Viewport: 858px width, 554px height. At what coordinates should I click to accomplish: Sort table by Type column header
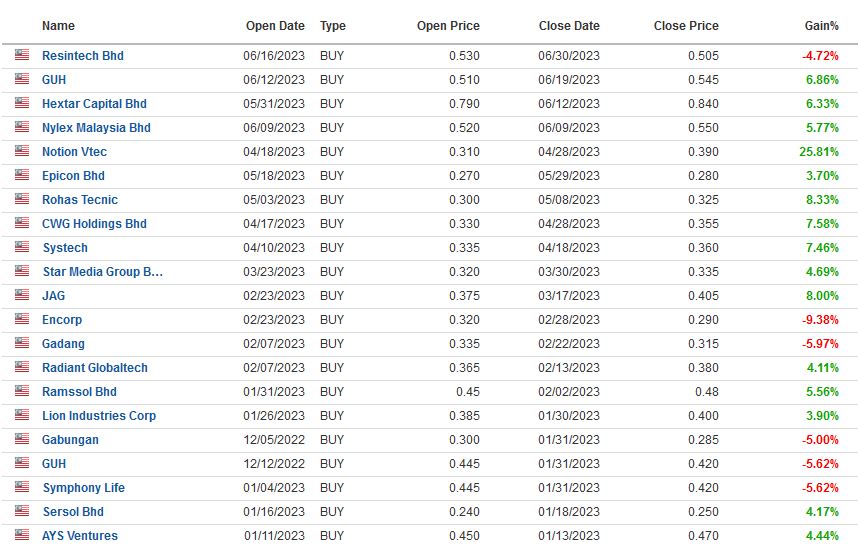click(x=333, y=26)
